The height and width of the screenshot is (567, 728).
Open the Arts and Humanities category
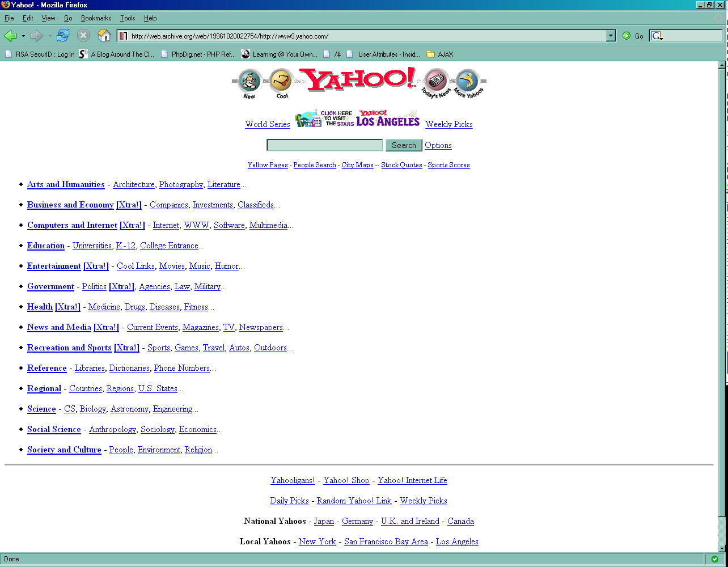click(66, 184)
